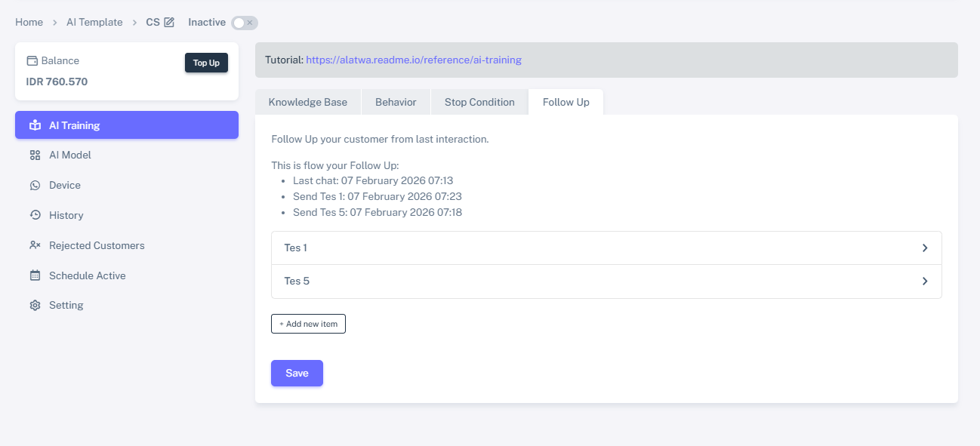Click the Schedule Active calendar icon
This screenshot has width=980, height=446.
coord(35,275)
